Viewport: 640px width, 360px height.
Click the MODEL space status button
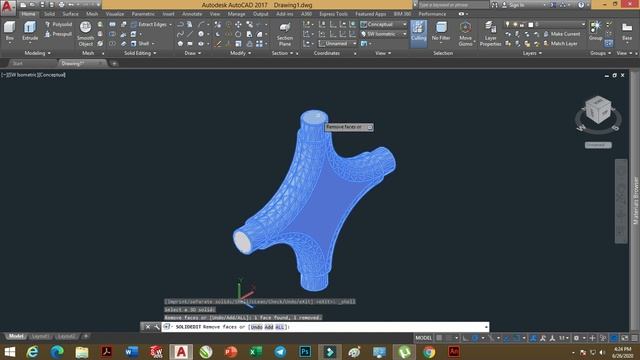click(x=423, y=338)
